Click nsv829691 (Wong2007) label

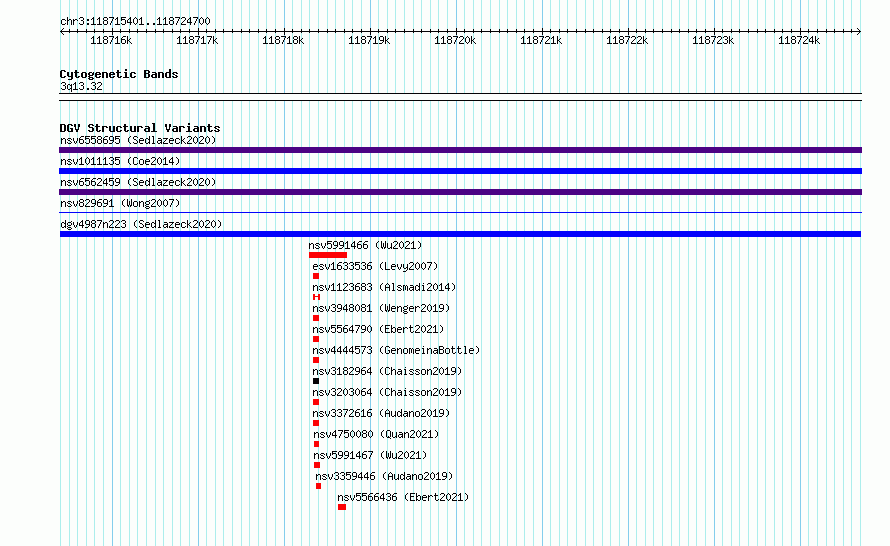[120, 203]
